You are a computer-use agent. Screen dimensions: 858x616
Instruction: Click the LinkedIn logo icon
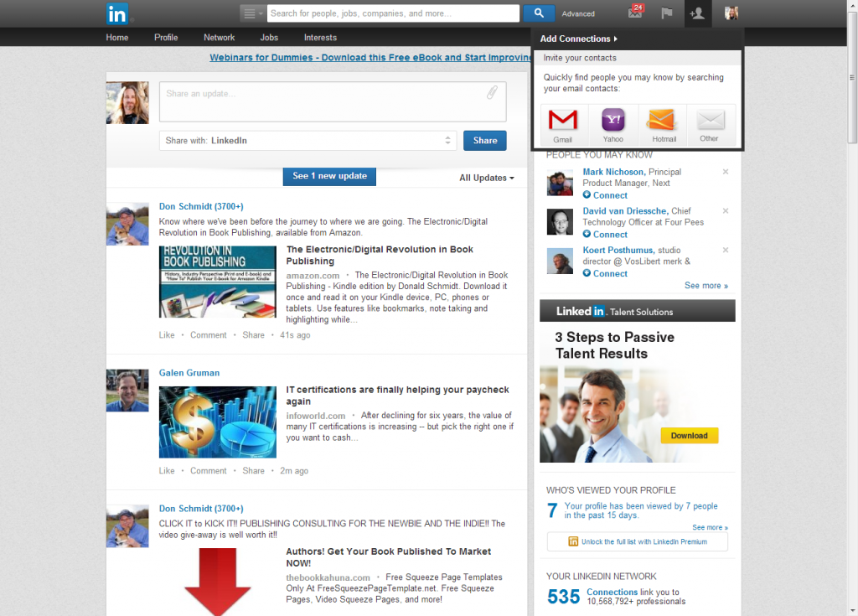[117, 13]
